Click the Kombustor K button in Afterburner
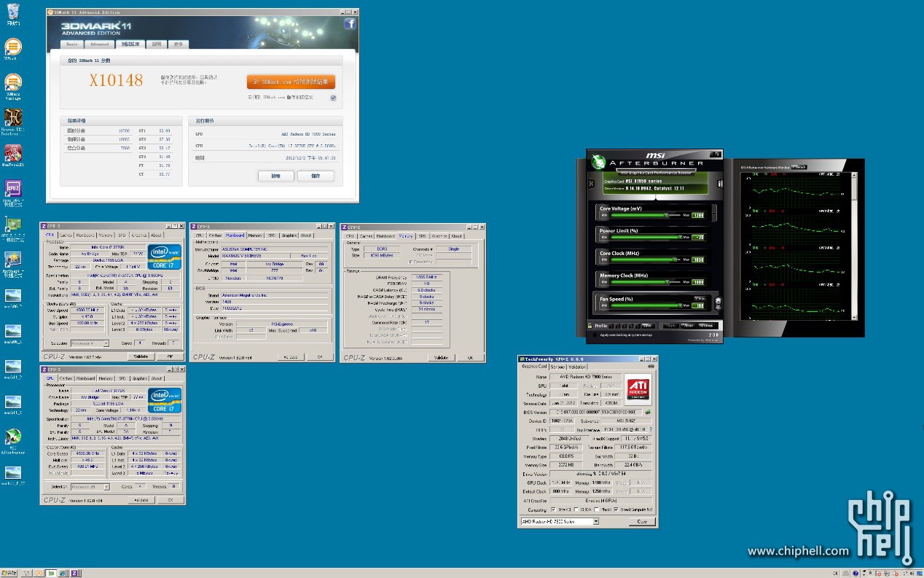Viewport: 924px width, 578px height. (591, 184)
